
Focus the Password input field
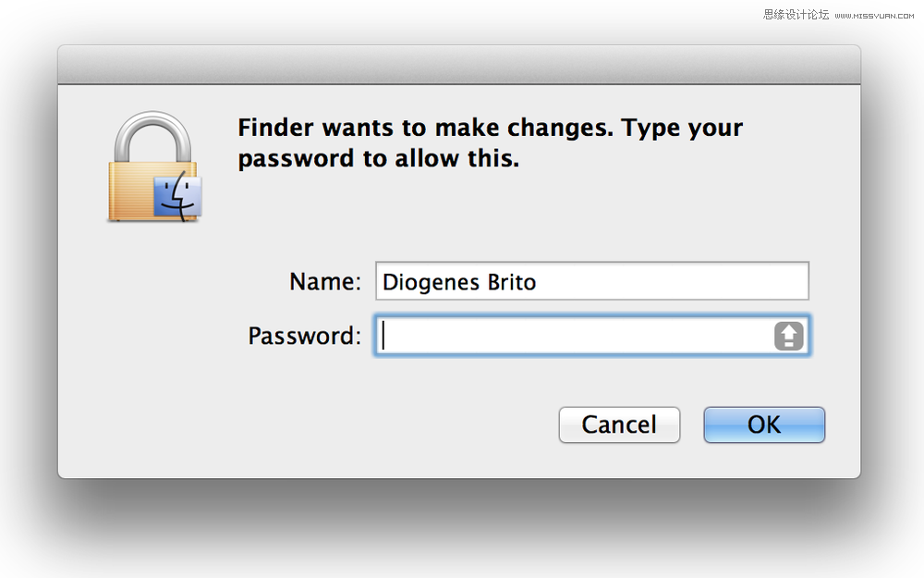pyautogui.click(x=592, y=336)
